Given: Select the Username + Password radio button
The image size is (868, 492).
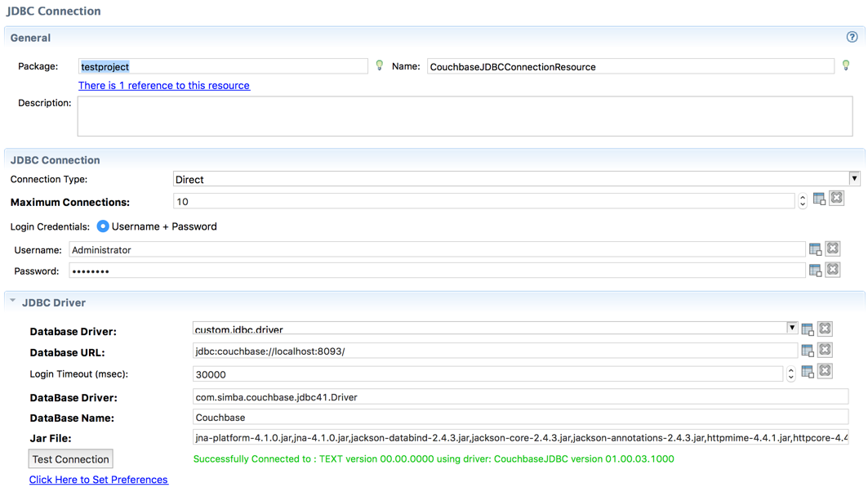Looking at the screenshot, I should pos(101,227).
